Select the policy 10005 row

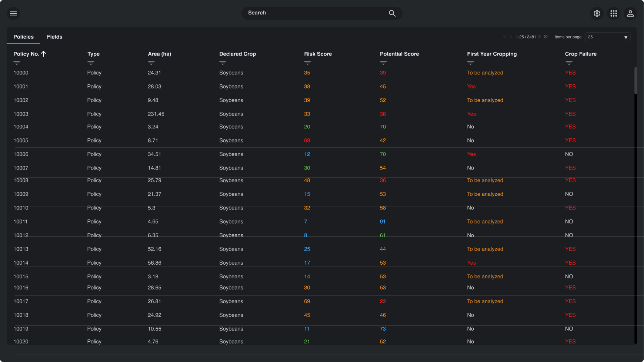pyautogui.click(x=21, y=140)
